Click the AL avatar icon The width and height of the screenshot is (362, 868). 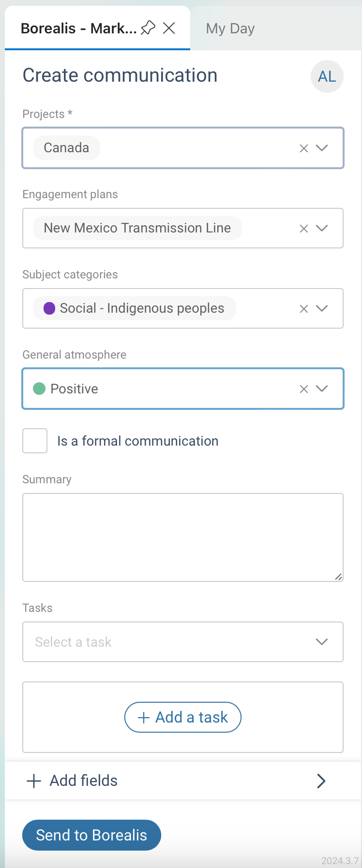coord(327,76)
